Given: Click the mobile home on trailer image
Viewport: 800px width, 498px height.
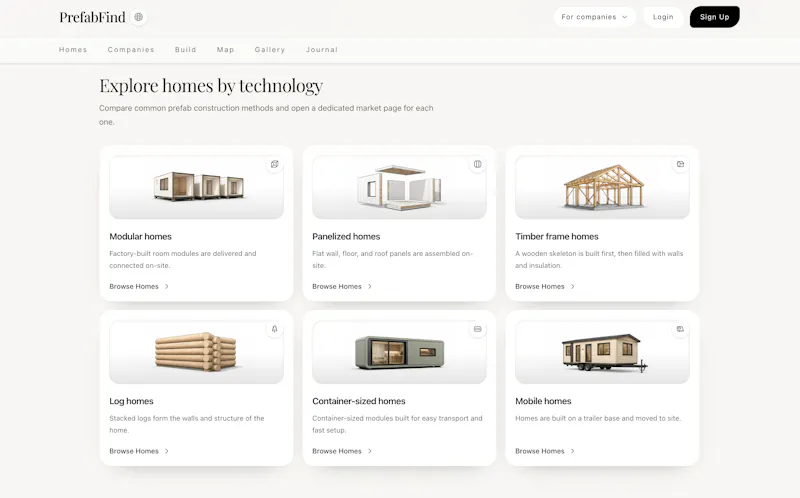Looking at the screenshot, I should [x=604, y=352].
